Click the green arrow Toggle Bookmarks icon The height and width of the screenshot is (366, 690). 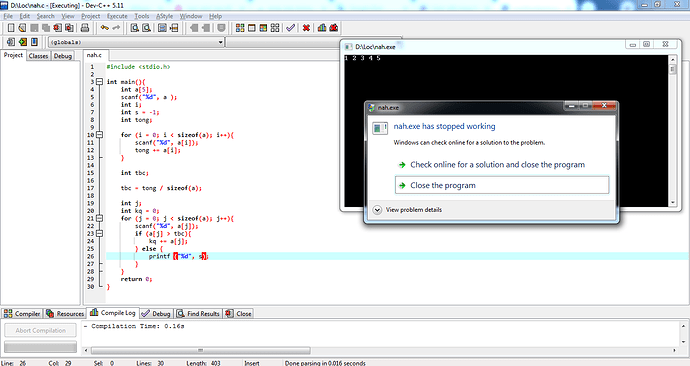pyautogui.click(x=22, y=42)
